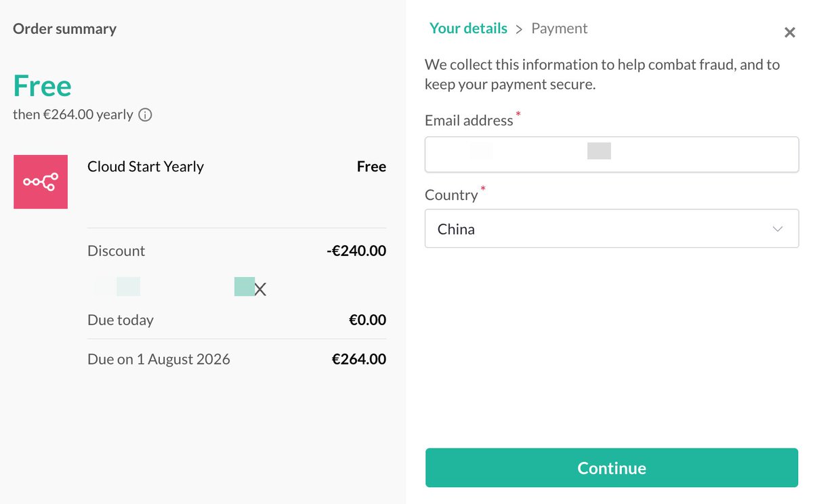Click the €264.00 renewal amount
The height and width of the screenshot is (504, 813).
point(359,359)
